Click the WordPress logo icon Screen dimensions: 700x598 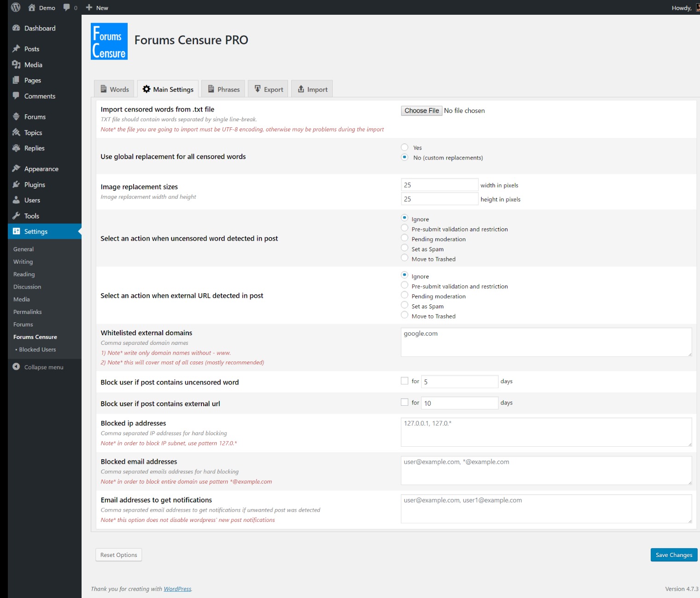(x=16, y=7)
